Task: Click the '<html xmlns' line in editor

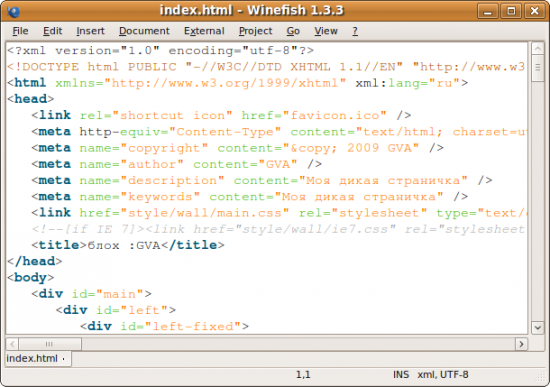Action: [x=237, y=83]
